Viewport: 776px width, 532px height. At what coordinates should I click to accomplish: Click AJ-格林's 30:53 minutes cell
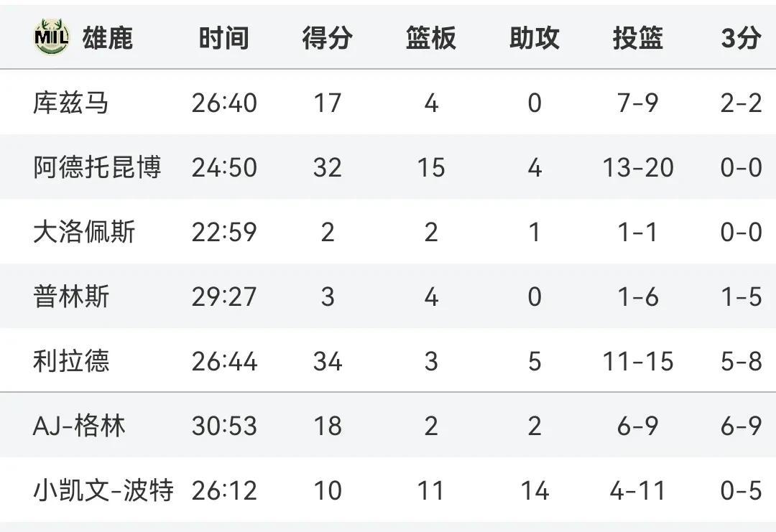pos(224,426)
